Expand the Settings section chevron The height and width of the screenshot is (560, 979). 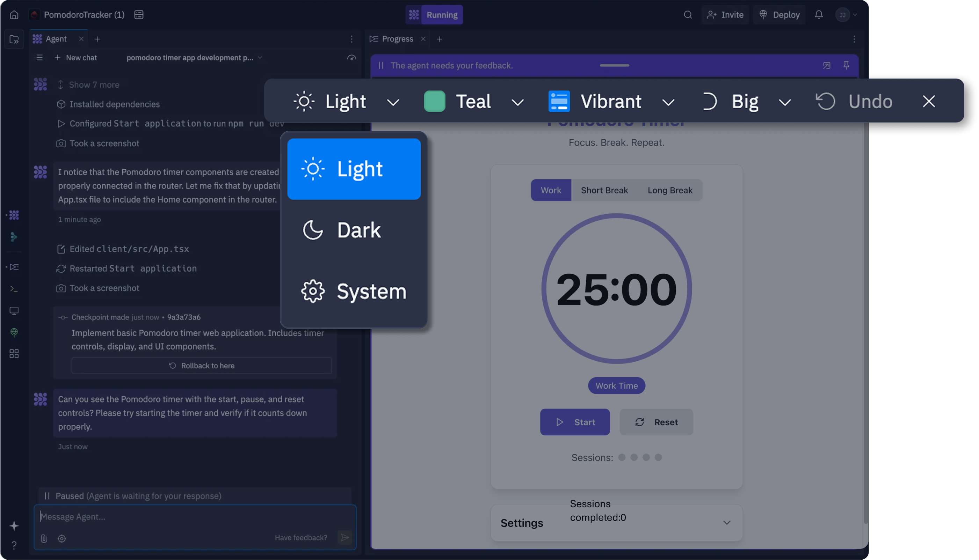pyautogui.click(x=726, y=523)
